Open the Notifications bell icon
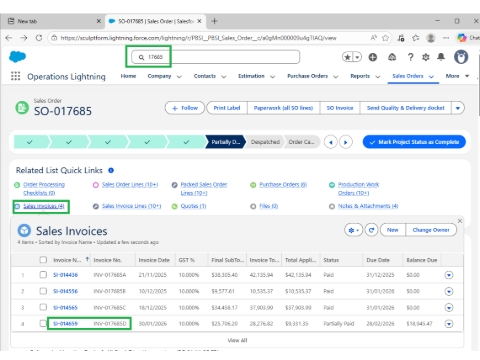This screenshot has width=480, height=360. (x=441, y=57)
